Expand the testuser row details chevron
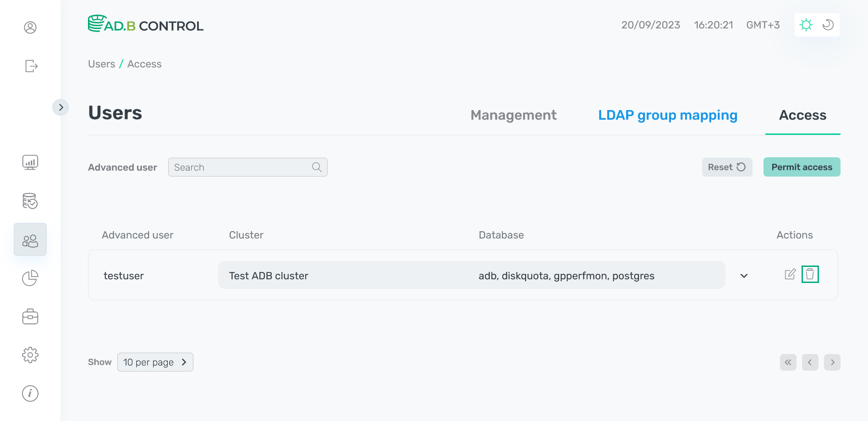Screen dimensions: 868x421 click(744, 276)
